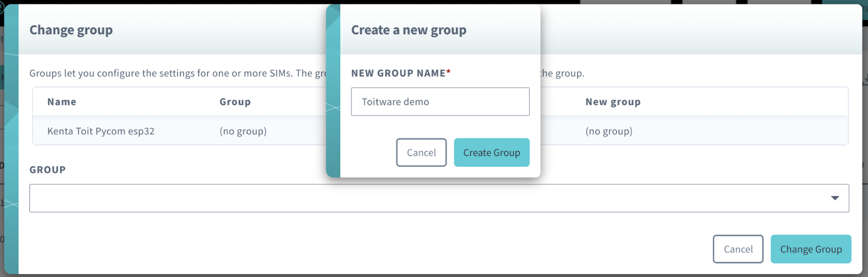Image resolution: width=868 pixels, height=277 pixels.
Task: Click (no group) under New group column
Action: point(609,131)
